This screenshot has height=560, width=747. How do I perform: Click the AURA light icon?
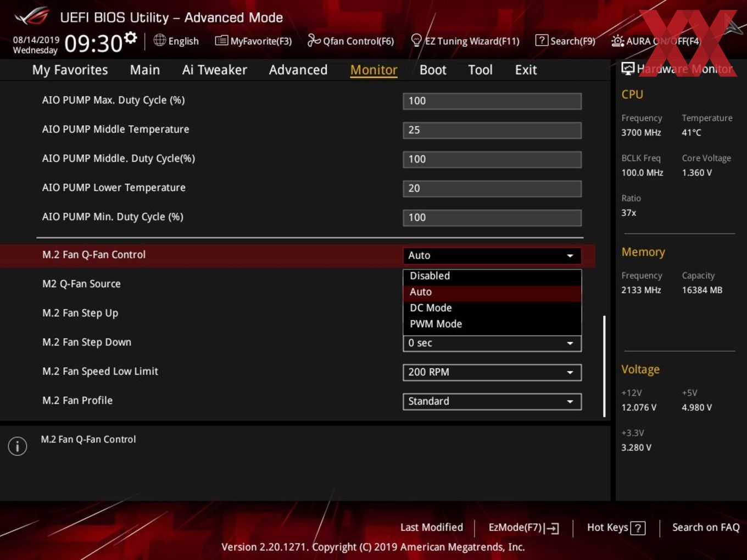click(617, 41)
